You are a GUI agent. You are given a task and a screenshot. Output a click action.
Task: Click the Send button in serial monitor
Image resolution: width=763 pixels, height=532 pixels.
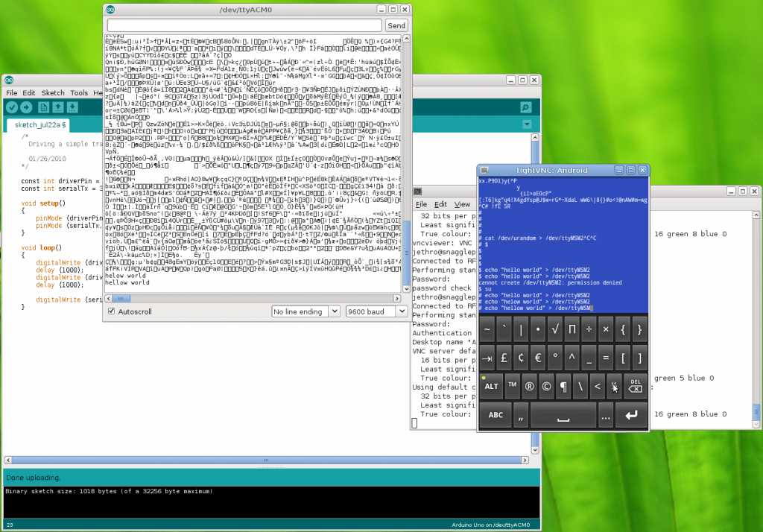coord(396,26)
